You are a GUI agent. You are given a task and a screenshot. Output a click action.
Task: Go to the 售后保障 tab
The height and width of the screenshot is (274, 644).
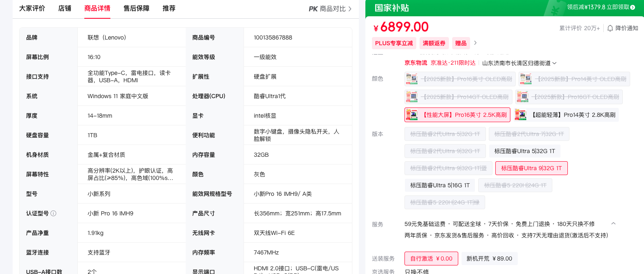coord(136,8)
